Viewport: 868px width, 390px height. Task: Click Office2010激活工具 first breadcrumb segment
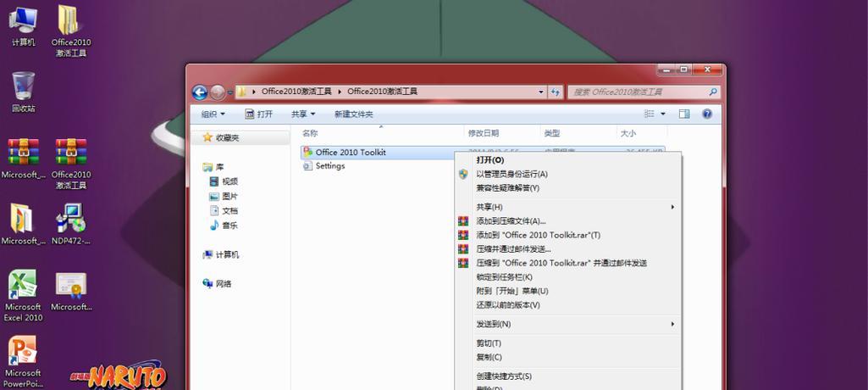[296, 92]
